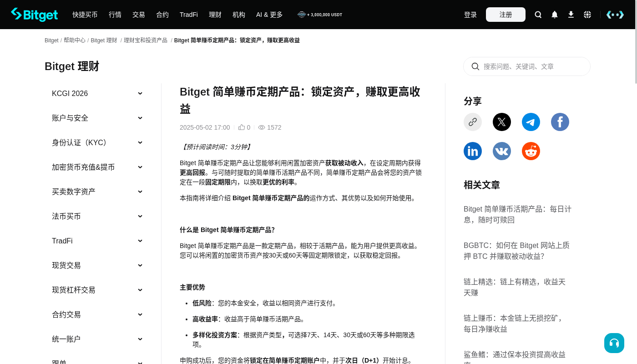Open 机构 menu in top navigation

(239, 15)
